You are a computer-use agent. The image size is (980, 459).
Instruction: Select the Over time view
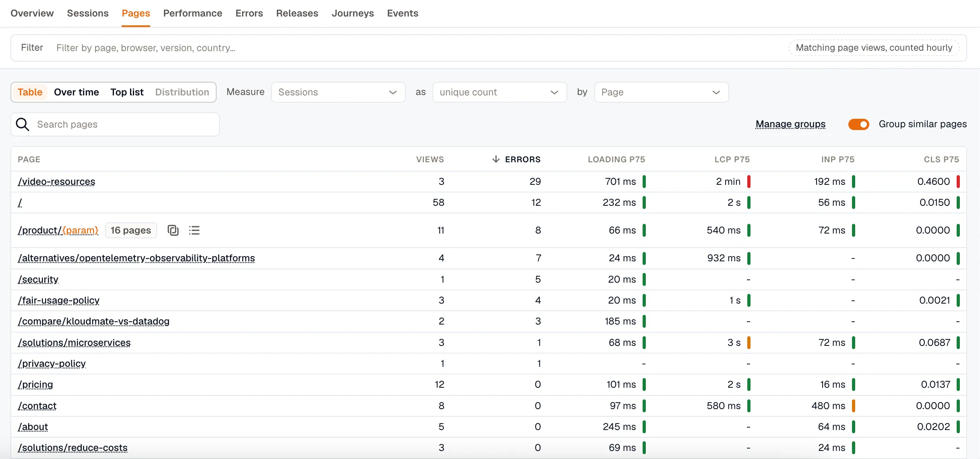pos(76,92)
